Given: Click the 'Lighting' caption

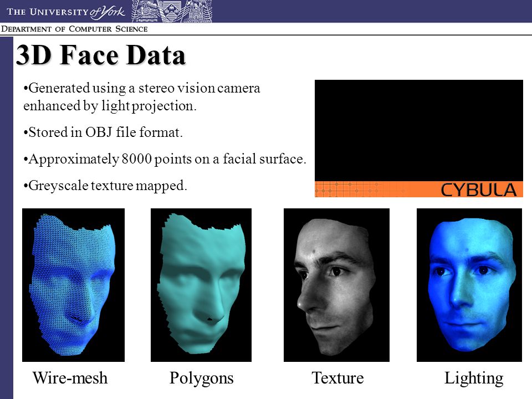Looking at the screenshot, I should [x=474, y=378].
